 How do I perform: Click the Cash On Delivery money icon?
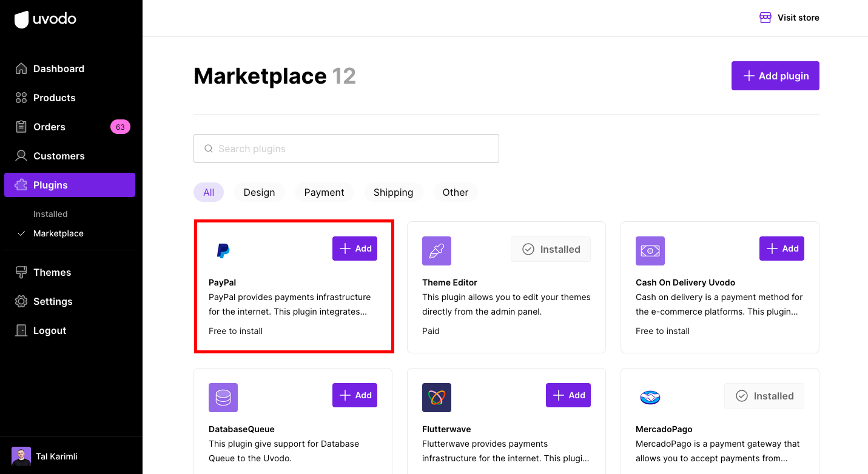(x=650, y=251)
